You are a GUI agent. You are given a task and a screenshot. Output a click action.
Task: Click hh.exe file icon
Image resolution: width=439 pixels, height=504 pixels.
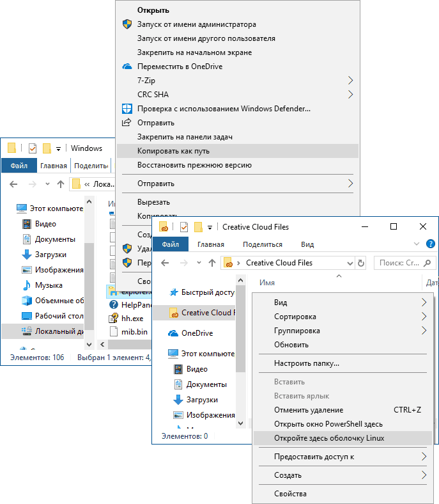tap(113, 319)
